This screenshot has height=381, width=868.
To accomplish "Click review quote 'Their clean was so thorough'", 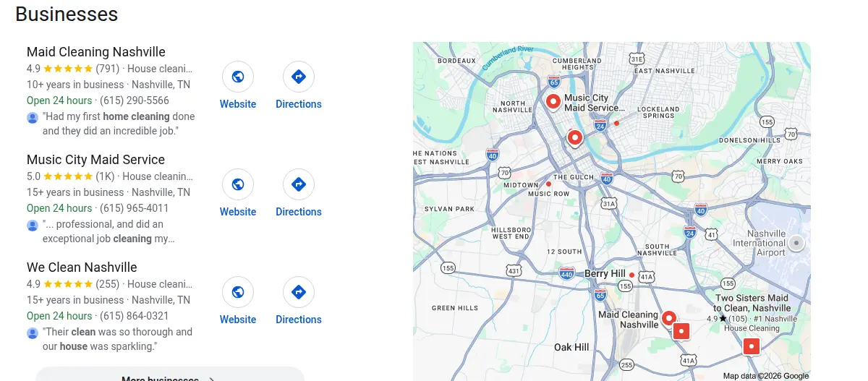I will (117, 339).
